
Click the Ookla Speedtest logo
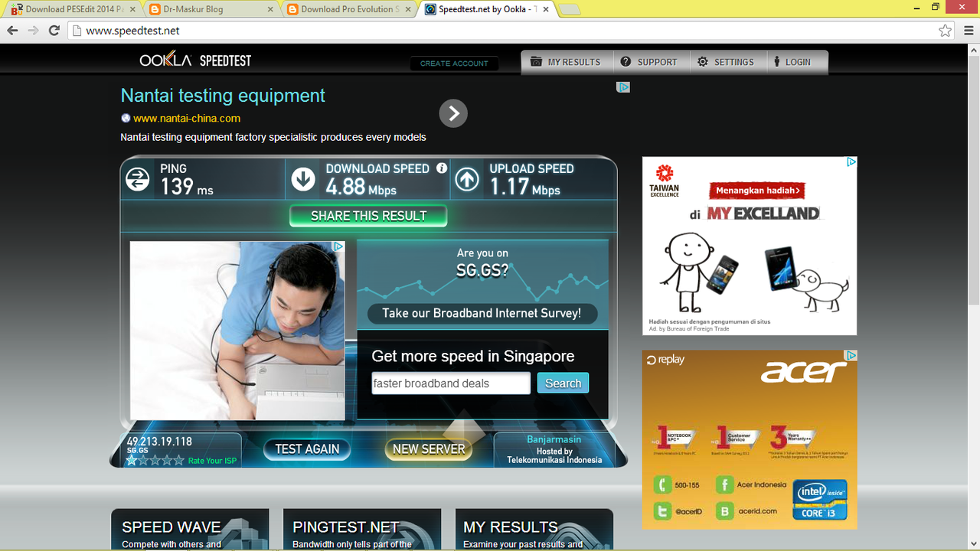195,60
